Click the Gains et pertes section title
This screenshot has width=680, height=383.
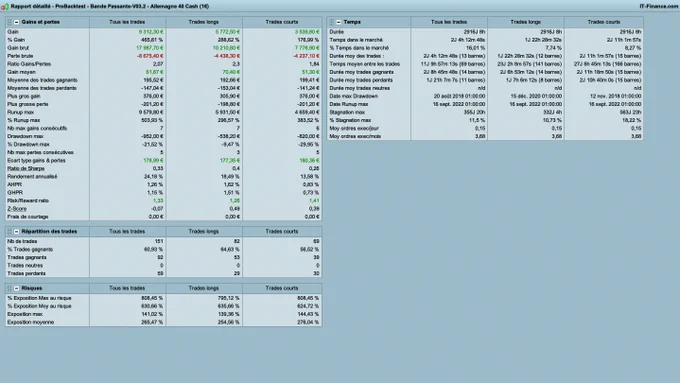tap(41, 22)
